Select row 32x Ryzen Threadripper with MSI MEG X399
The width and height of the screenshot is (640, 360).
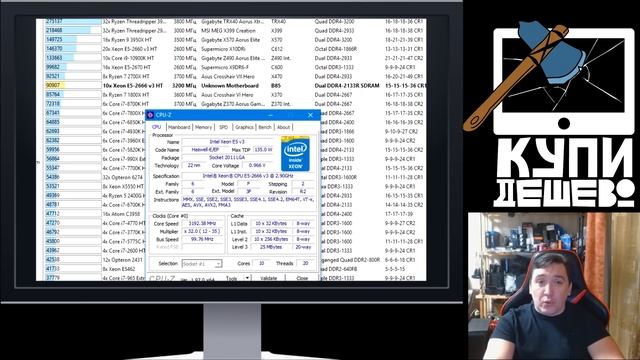[235, 31]
